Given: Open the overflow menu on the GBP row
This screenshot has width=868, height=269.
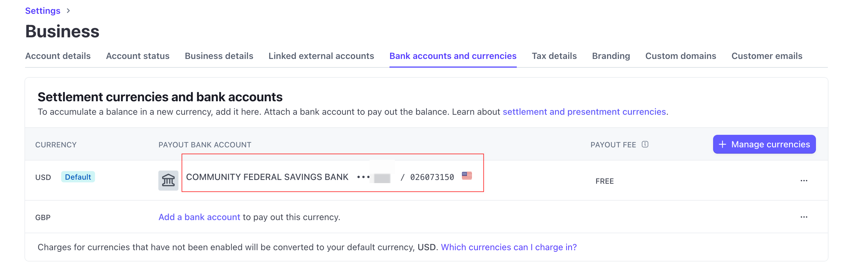Looking at the screenshot, I should pyautogui.click(x=805, y=217).
